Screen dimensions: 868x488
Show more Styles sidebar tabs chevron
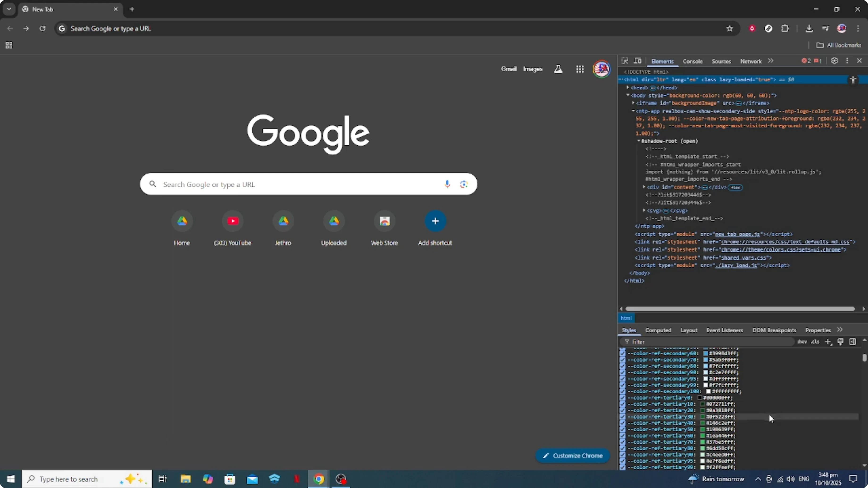840,330
